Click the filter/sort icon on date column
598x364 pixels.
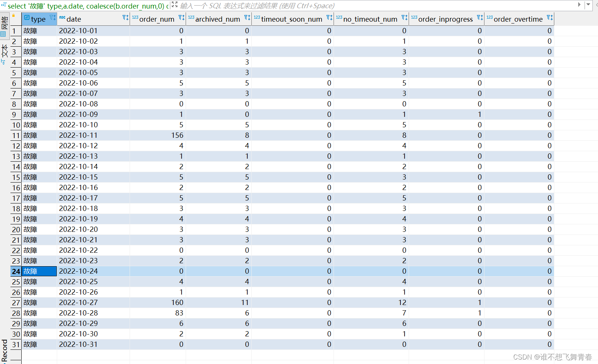coord(126,18)
